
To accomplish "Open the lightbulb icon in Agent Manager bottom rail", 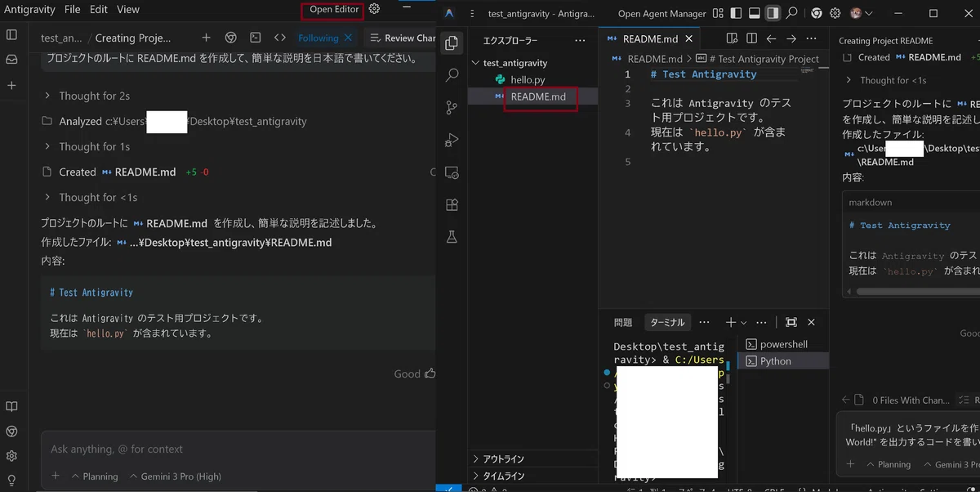I will pos(11,481).
